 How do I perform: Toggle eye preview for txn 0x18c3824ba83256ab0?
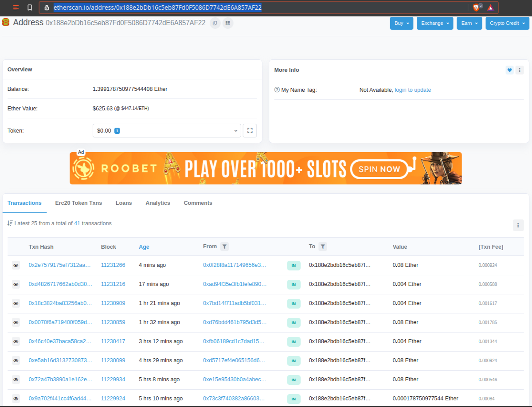16,303
